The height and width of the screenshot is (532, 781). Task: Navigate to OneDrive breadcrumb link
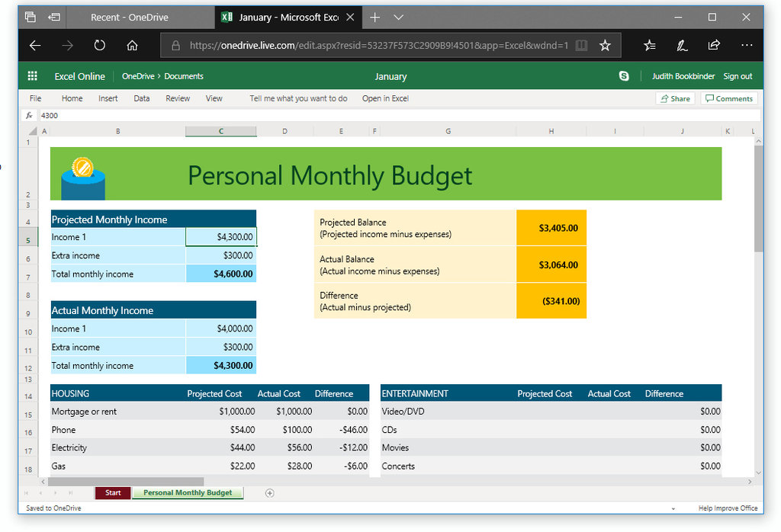coord(138,76)
